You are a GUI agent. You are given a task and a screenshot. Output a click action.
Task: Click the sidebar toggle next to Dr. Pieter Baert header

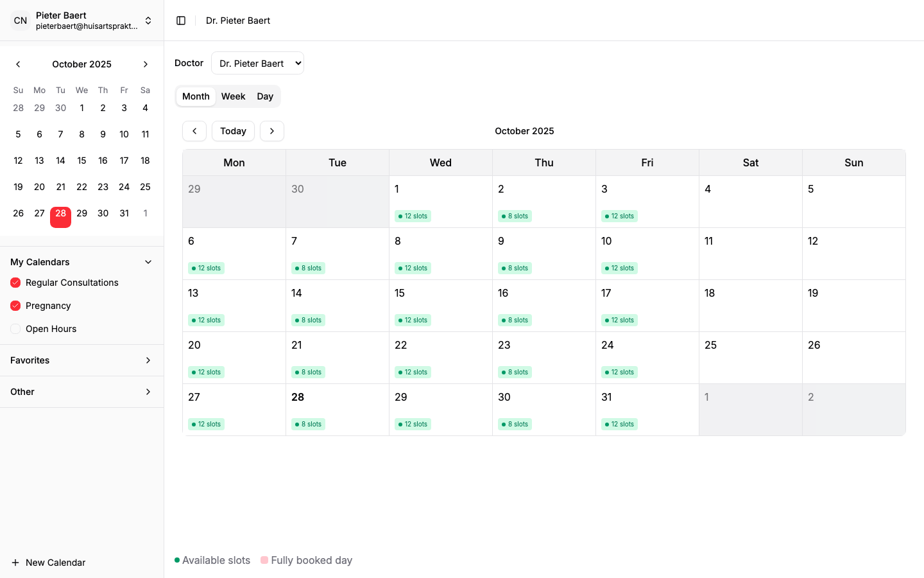point(181,20)
